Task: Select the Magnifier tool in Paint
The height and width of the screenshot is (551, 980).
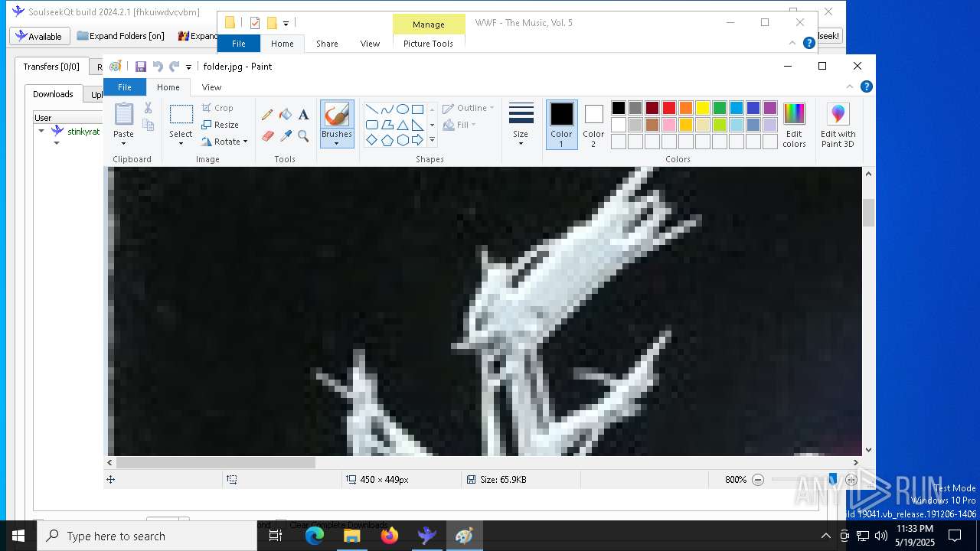Action: (x=303, y=136)
